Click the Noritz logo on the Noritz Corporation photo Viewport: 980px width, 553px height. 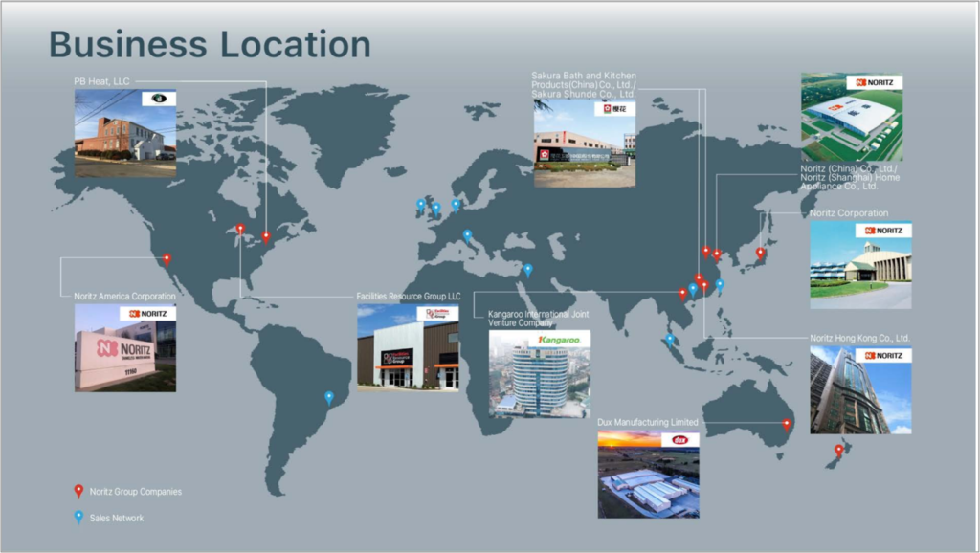(883, 231)
